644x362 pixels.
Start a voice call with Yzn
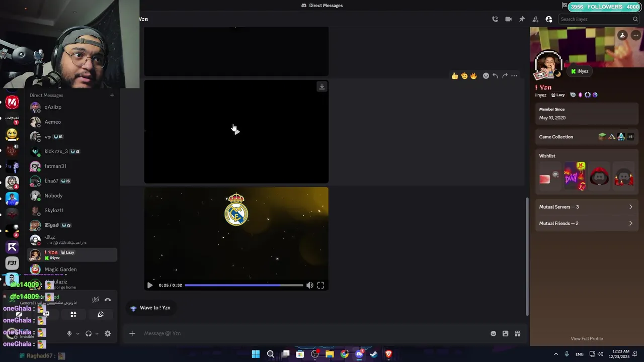(x=495, y=19)
